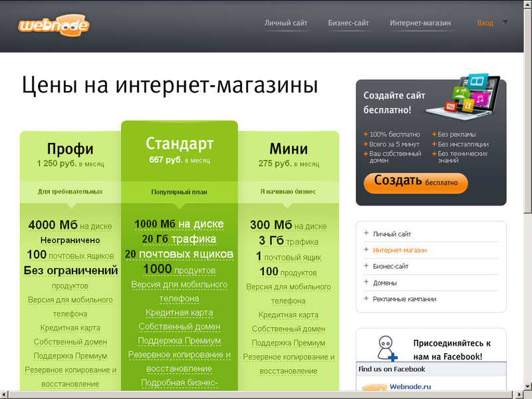Click the Facebook add-friend person icon
532x399 pixels.
[387, 348]
